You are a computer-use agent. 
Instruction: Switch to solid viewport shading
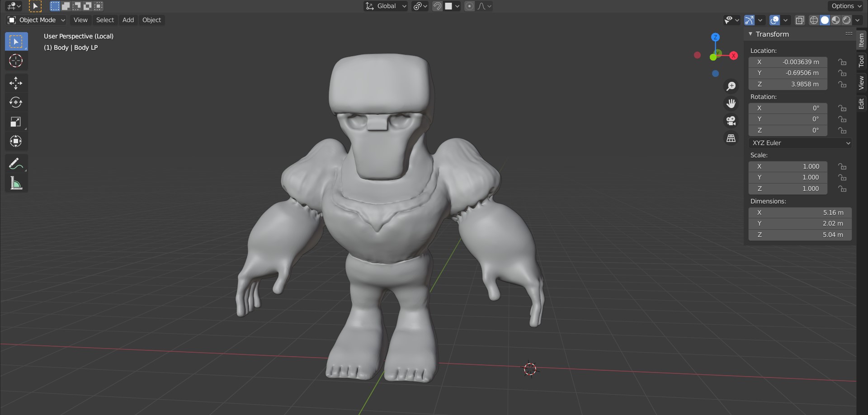pos(825,20)
